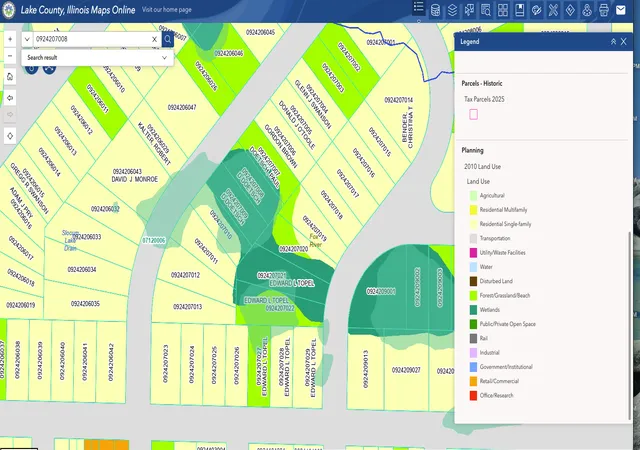Viewport: 640px width, 450px height.
Task: Click parcel 0924206045 at top
Action: [x=260, y=32]
